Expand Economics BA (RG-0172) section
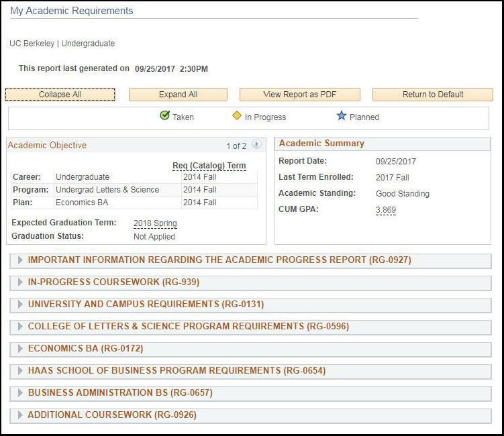 click(250, 349)
